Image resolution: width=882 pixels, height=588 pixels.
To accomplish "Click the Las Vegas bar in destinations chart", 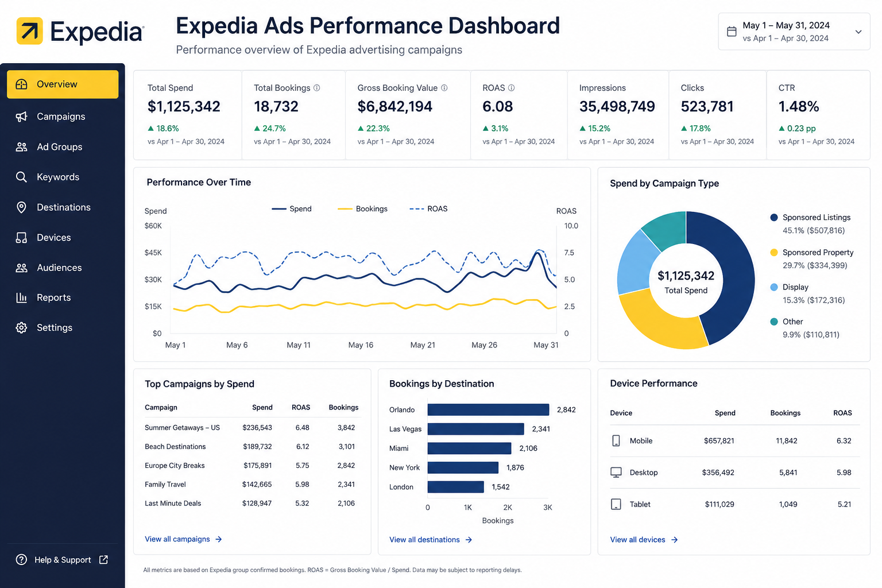I will coord(475,429).
